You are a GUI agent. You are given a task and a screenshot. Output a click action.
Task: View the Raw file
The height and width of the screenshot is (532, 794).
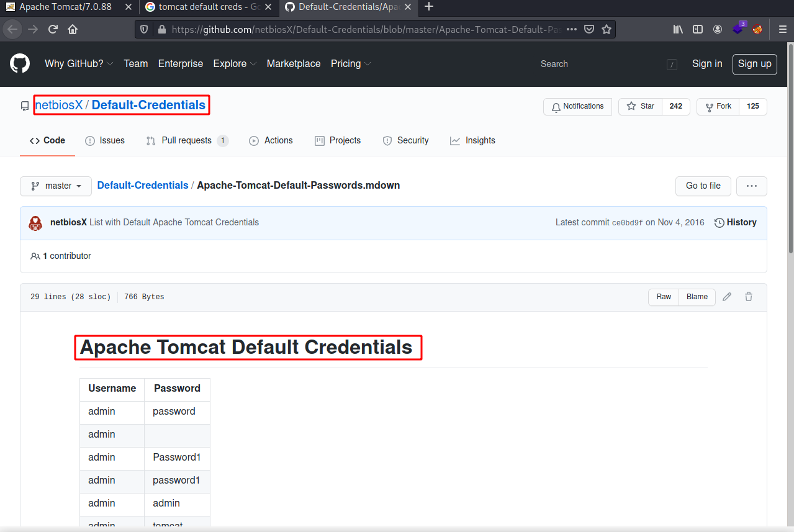664,297
